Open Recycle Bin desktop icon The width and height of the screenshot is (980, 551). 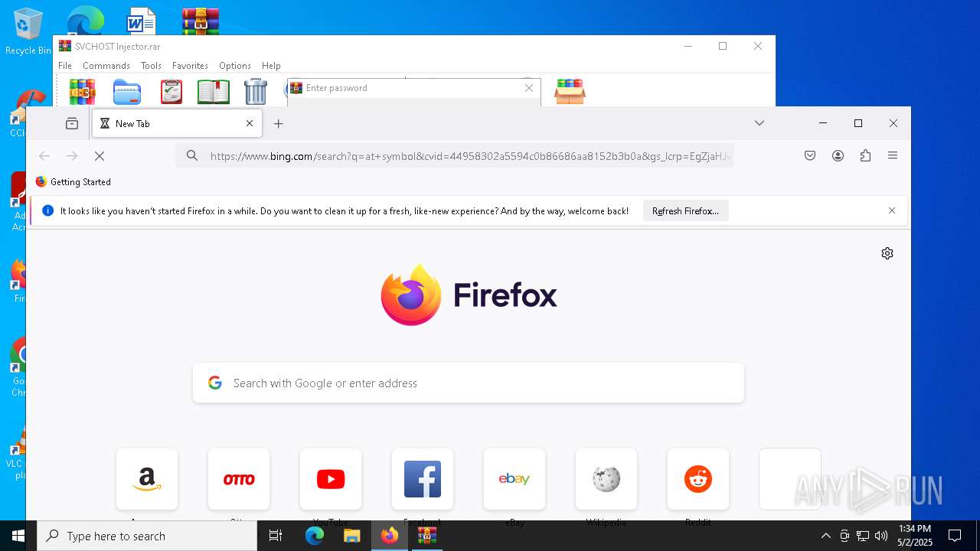27,32
